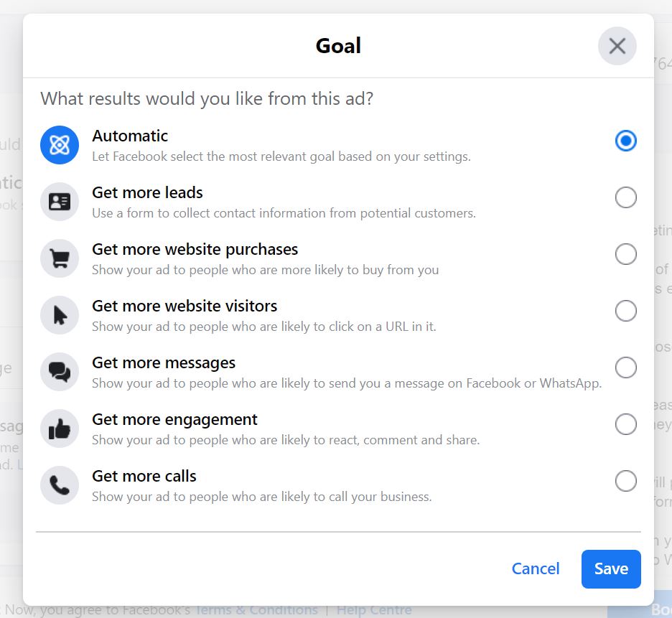The image size is (672, 618).
Task: Click the shopping cart icon
Action: [60, 258]
